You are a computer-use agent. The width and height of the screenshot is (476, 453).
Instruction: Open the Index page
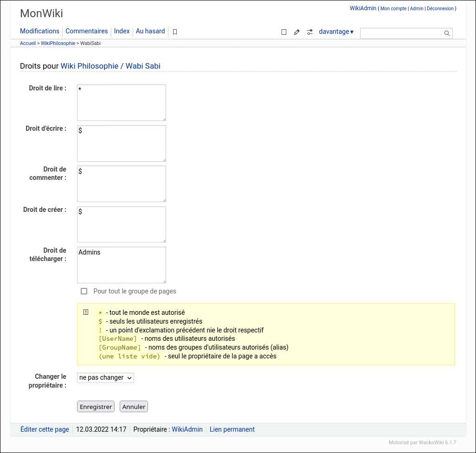click(122, 31)
